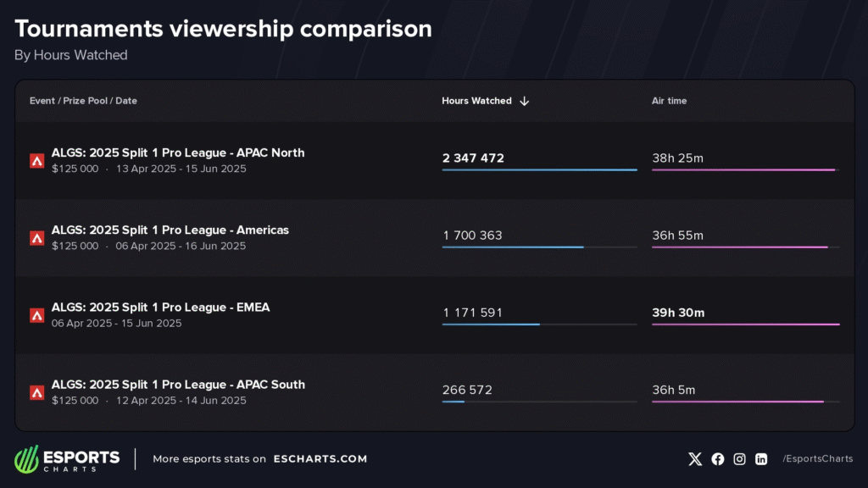868x488 pixels.
Task: Sort by the Hours Watched column header
Action: [x=476, y=101]
